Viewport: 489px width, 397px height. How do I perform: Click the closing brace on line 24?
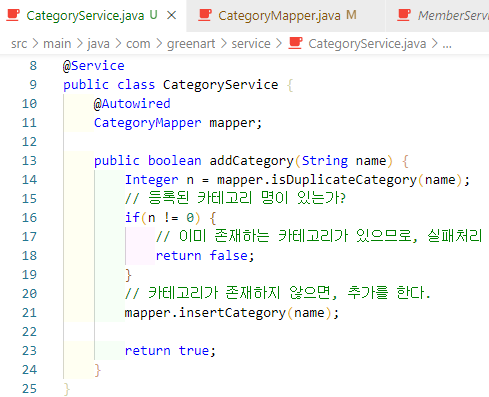coord(97,370)
